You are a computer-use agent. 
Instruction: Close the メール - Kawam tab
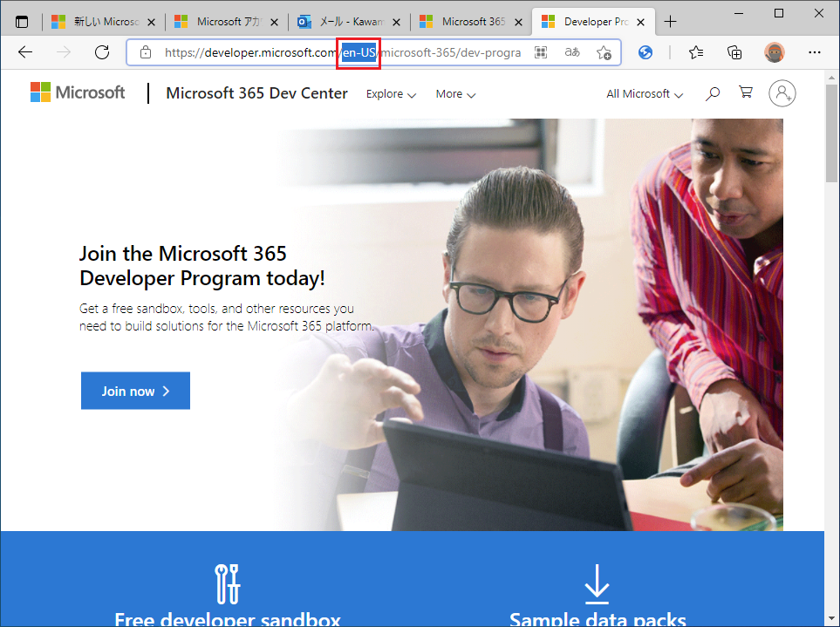(396, 22)
